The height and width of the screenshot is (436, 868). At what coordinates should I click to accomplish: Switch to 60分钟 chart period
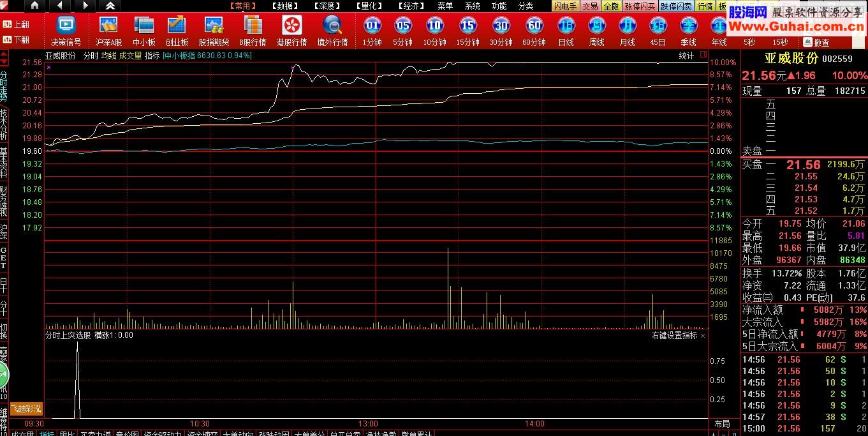[x=534, y=31]
